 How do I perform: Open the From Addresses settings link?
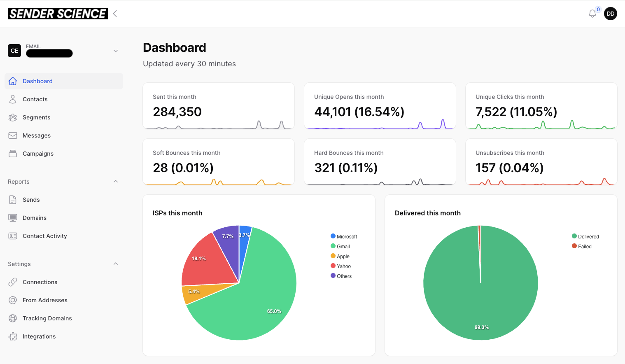(45, 300)
